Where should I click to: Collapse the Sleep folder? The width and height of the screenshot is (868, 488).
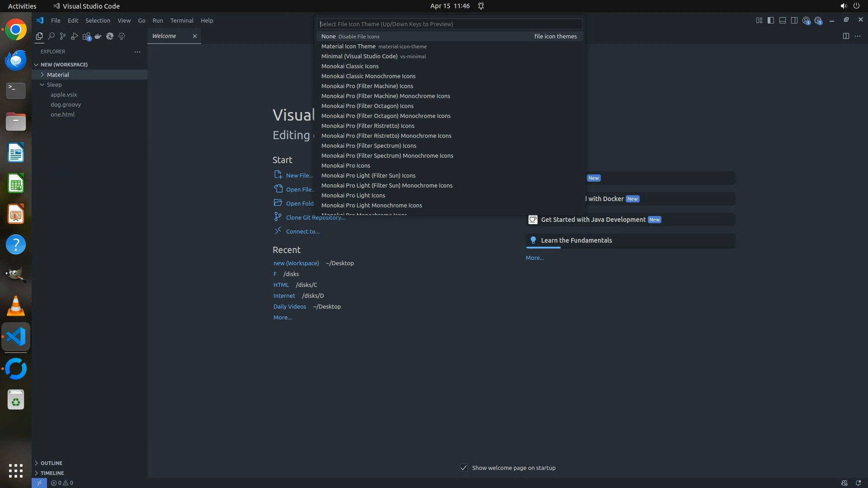click(x=54, y=84)
